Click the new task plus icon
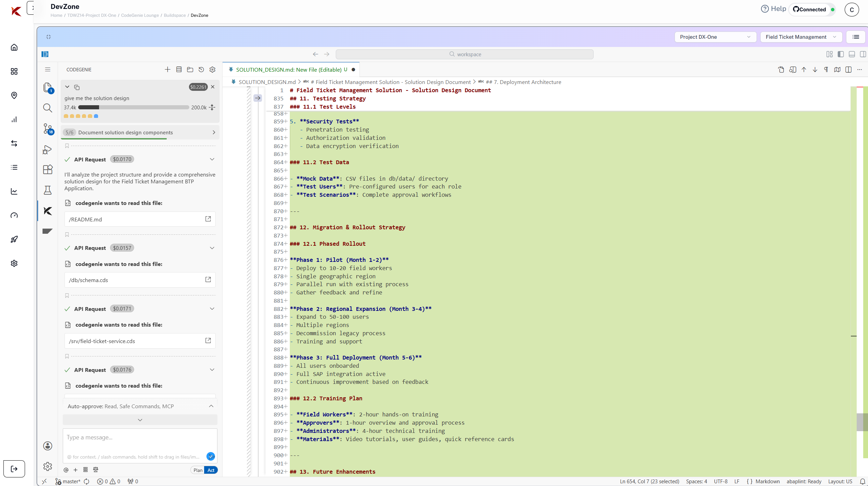This screenshot has height=486, width=868. (x=167, y=70)
